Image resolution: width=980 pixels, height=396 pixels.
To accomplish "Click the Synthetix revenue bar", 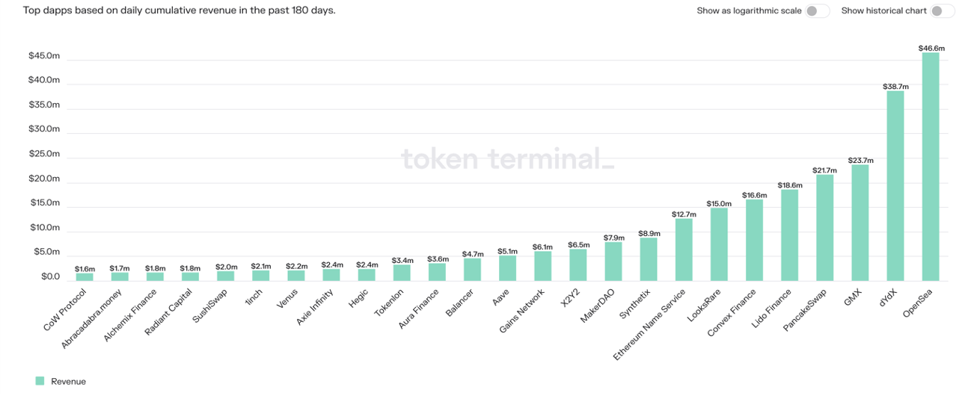I will coord(649,259).
